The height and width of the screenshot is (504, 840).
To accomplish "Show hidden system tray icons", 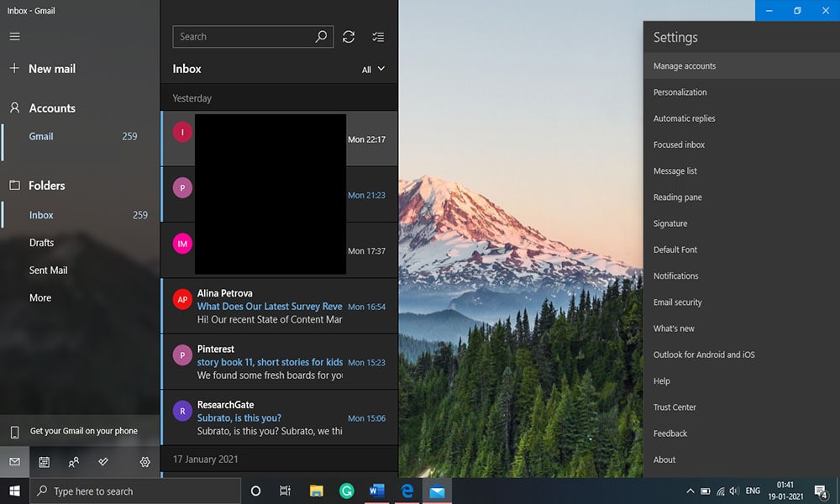I will pos(690,491).
